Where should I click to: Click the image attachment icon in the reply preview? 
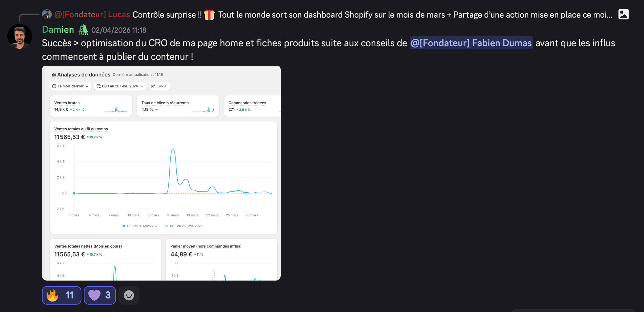[623, 14]
